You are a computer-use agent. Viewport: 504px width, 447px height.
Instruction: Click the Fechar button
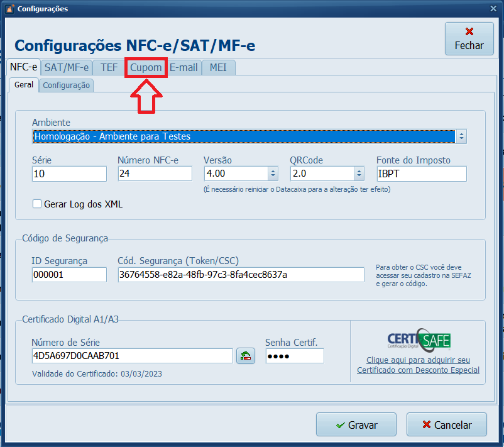pos(469,39)
